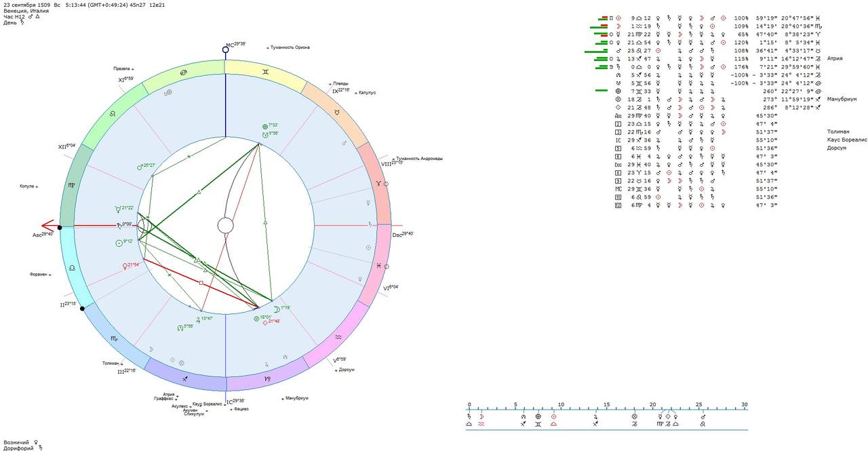868x451 pixels.
Task: Click the 'Атрия' entry in the table
Action: (x=835, y=58)
